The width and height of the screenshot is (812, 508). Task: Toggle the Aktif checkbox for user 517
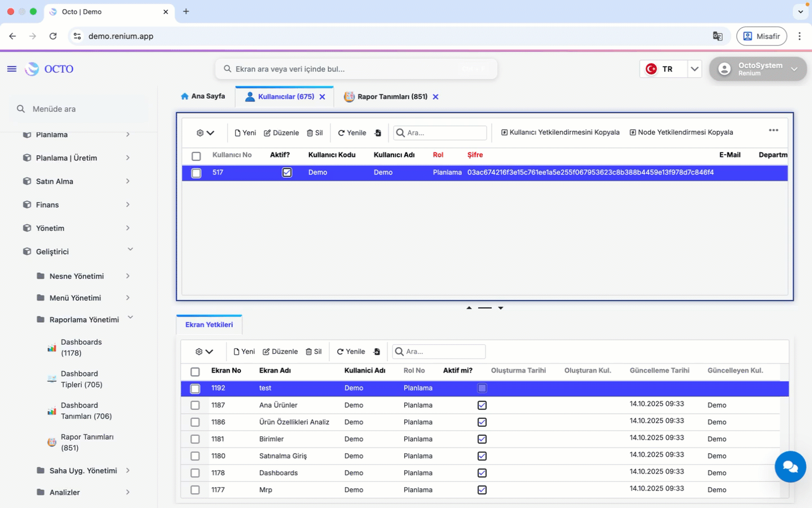coord(287,173)
